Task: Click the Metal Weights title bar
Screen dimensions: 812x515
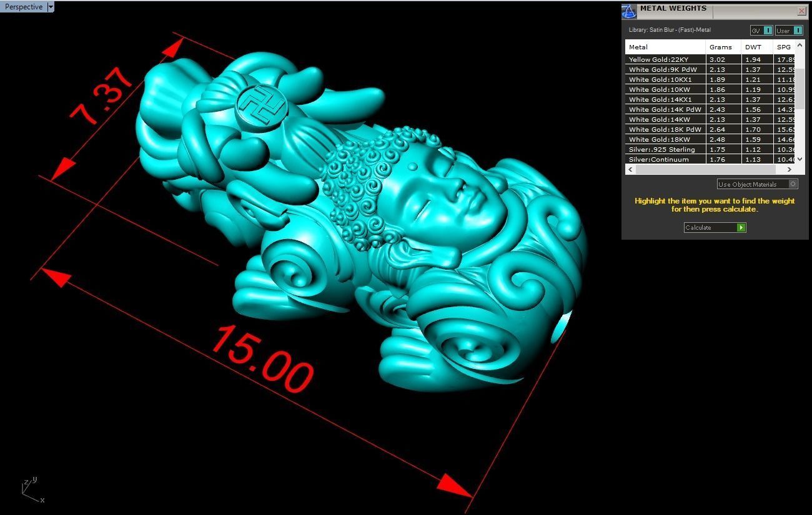Action: pos(716,11)
